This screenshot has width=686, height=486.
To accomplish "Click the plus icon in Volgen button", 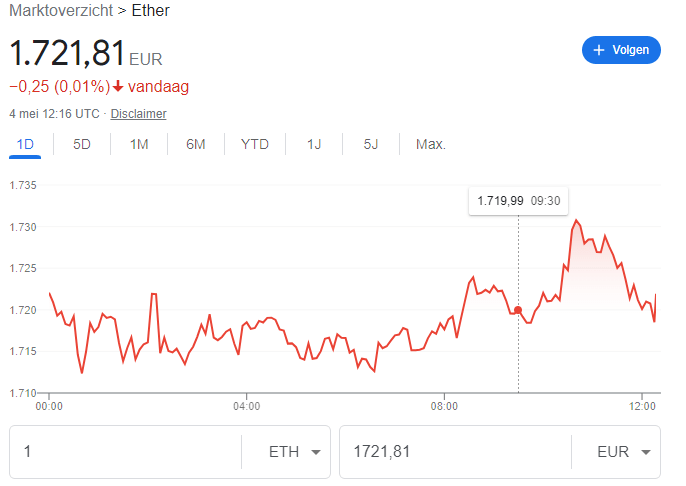I will point(598,50).
